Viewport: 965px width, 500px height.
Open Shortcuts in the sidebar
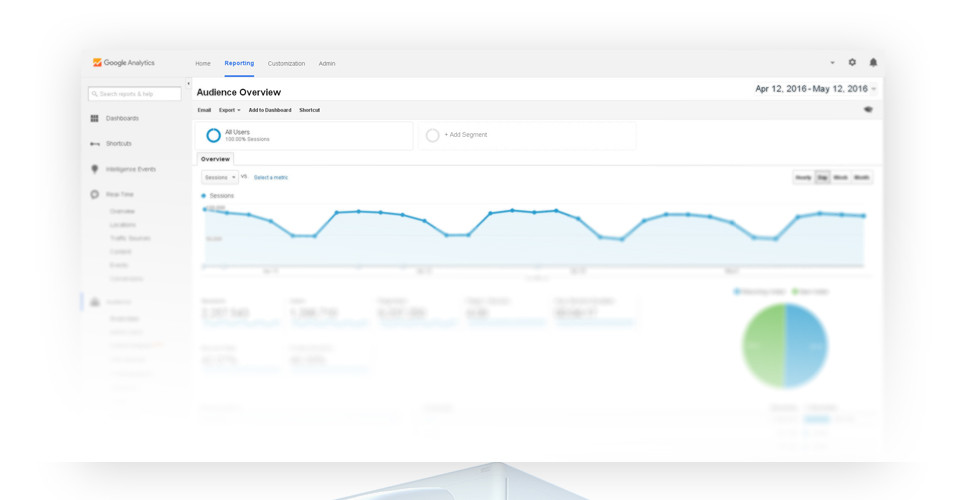pyautogui.click(x=118, y=143)
